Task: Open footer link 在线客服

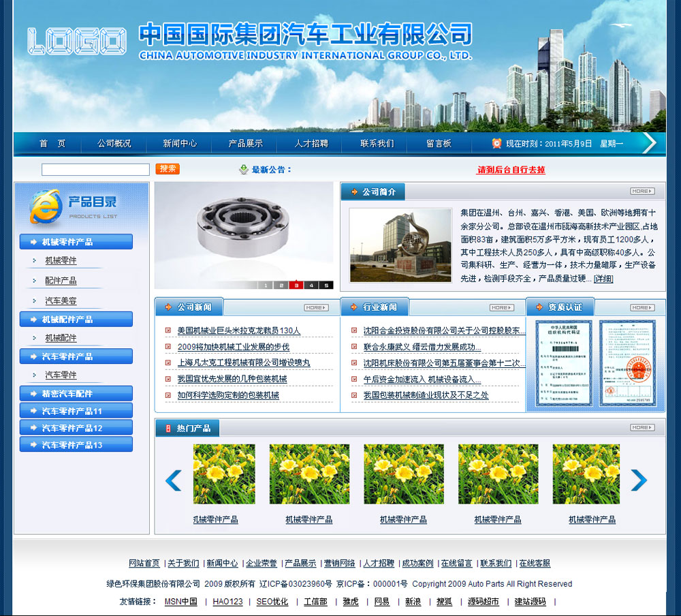Action: tap(535, 564)
